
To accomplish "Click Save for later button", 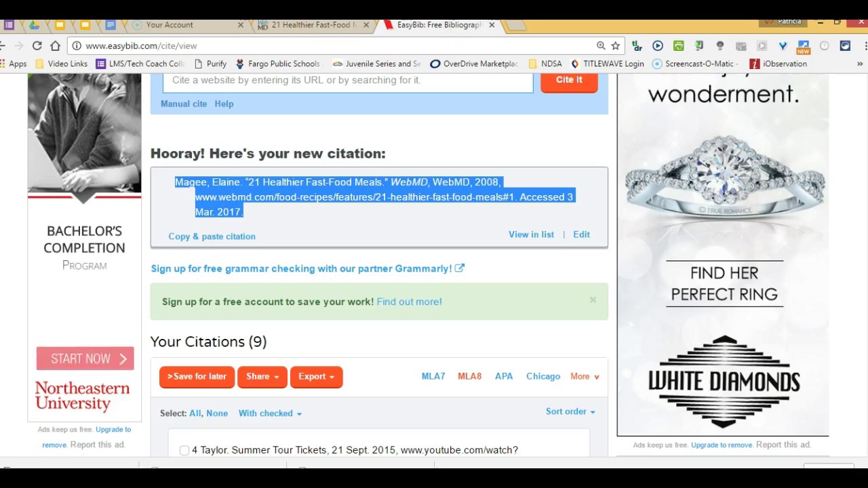I will point(197,377).
